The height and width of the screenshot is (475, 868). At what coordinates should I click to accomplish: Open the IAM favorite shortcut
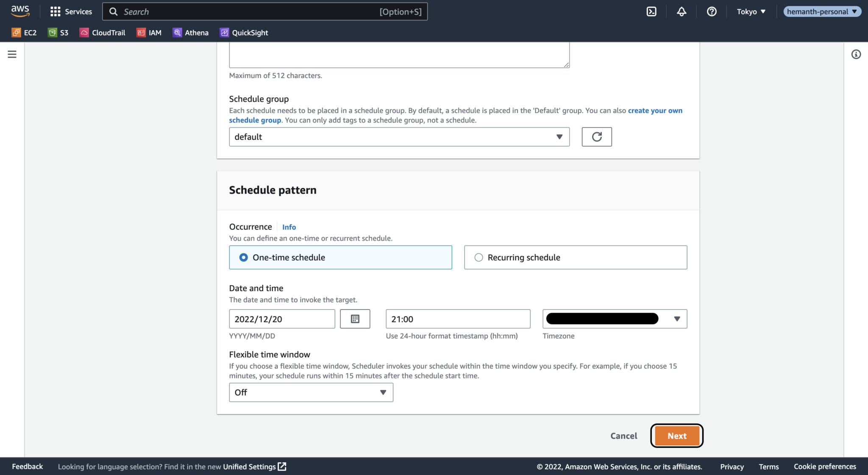(x=149, y=32)
